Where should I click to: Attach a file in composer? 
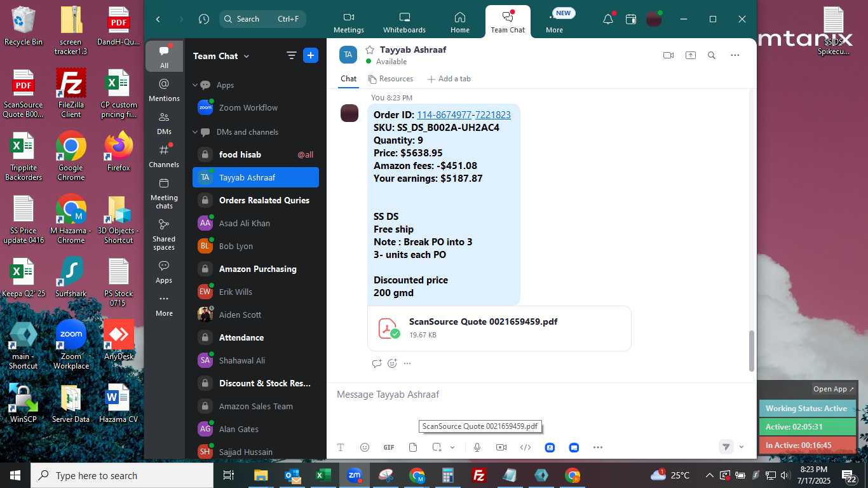pyautogui.click(x=413, y=447)
